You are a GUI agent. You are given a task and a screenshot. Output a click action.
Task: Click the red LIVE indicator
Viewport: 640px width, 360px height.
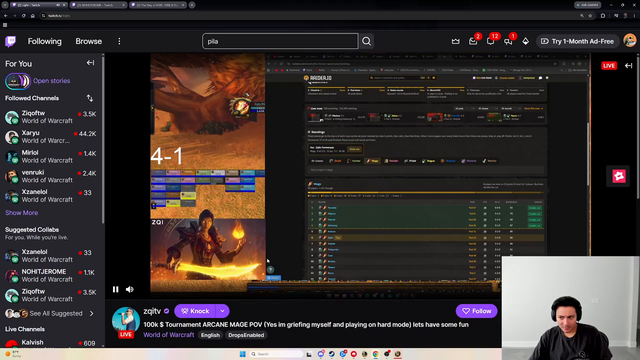coord(609,66)
